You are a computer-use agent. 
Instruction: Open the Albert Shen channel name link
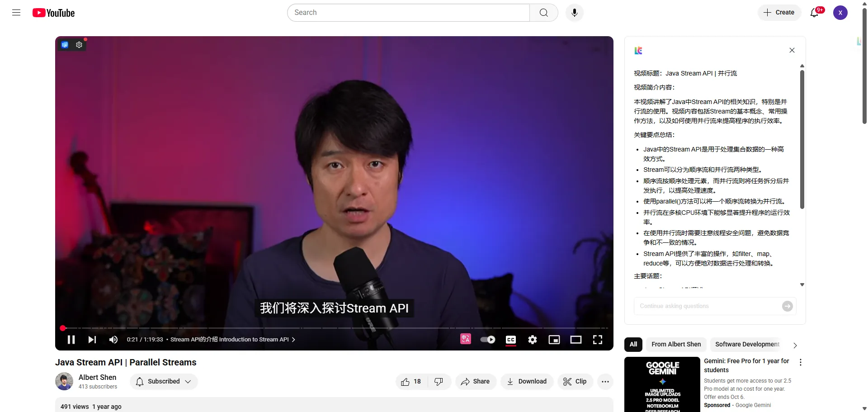(97, 377)
